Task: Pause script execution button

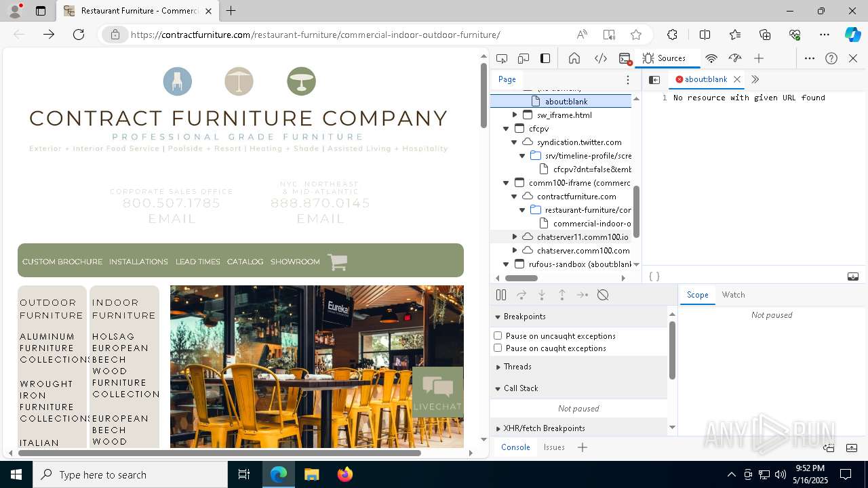Action: [501, 295]
